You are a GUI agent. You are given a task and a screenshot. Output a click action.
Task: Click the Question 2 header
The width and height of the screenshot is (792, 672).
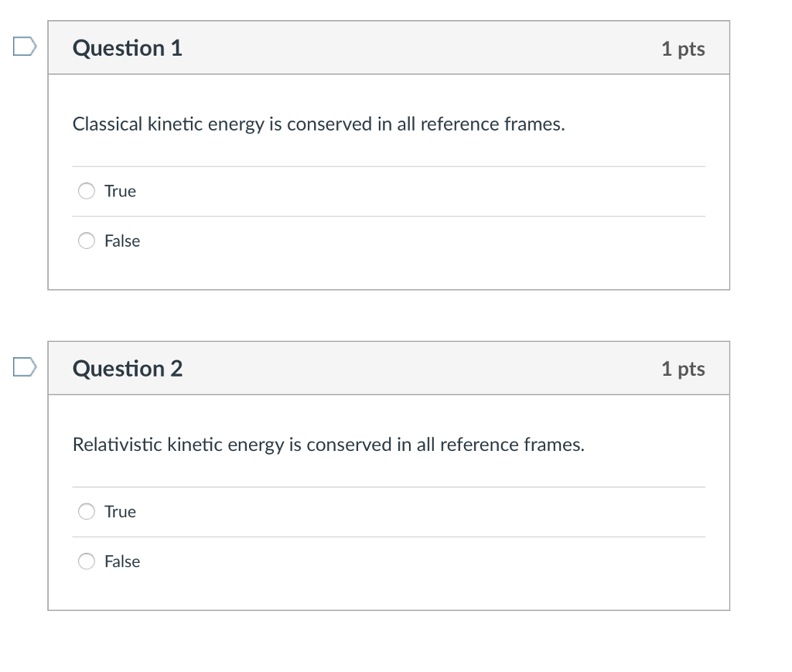(127, 369)
